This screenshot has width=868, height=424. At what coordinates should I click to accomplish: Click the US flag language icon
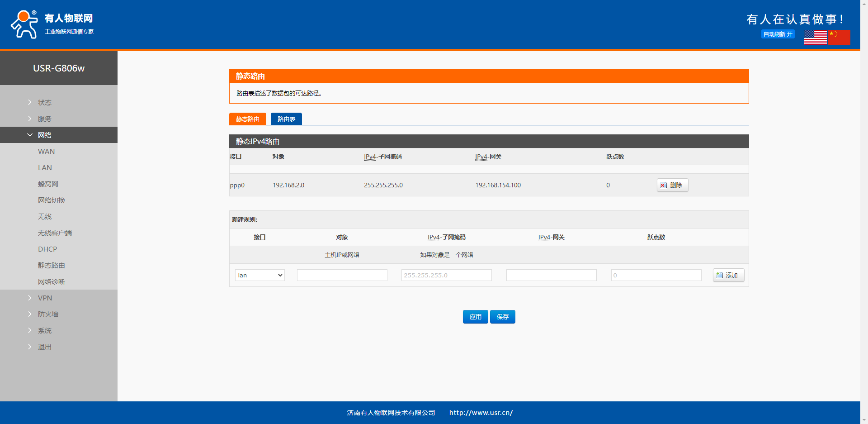[x=815, y=37]
